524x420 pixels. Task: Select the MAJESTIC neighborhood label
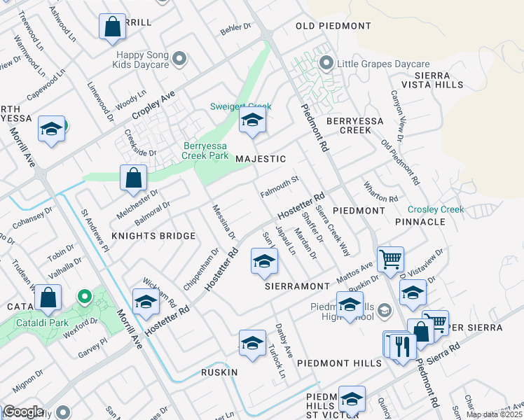261,159
